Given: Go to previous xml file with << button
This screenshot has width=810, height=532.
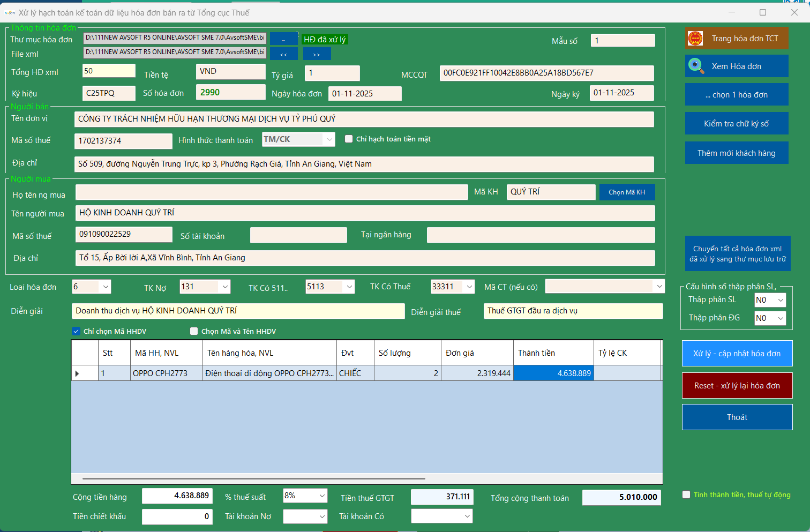Looking at the screenshot, I should click(283, 54).
